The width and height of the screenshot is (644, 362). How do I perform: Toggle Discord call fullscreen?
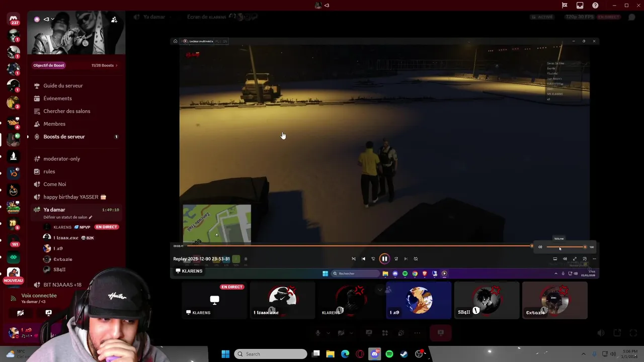coord(633,333)
